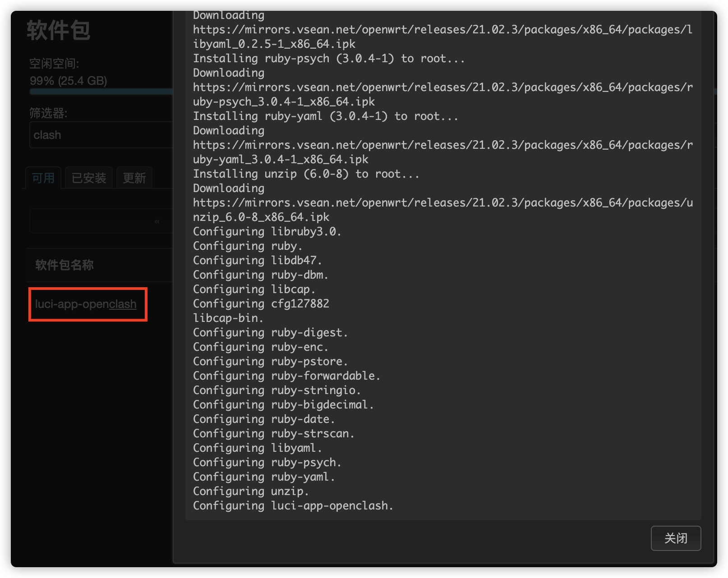728x578 pixels.
Task: Open the luci-app-openclash package entry
Action: (86, 304)
